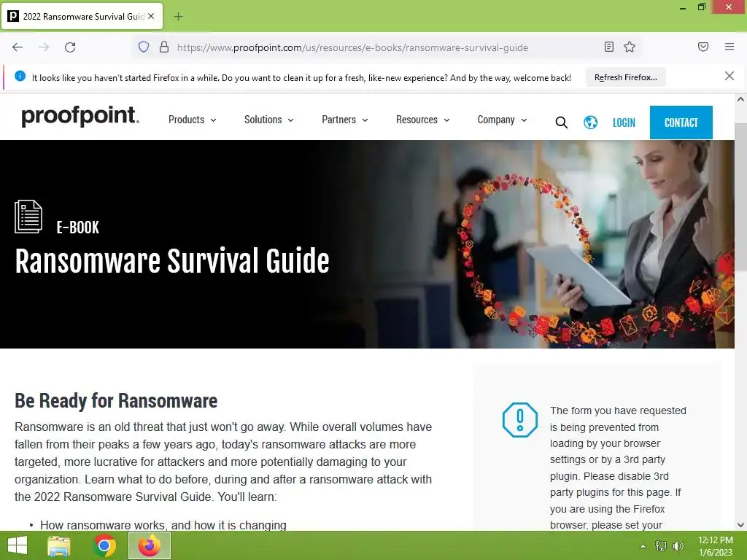Close the 2022 Ransomware Survival Guide tab

(x=151, y=16)
